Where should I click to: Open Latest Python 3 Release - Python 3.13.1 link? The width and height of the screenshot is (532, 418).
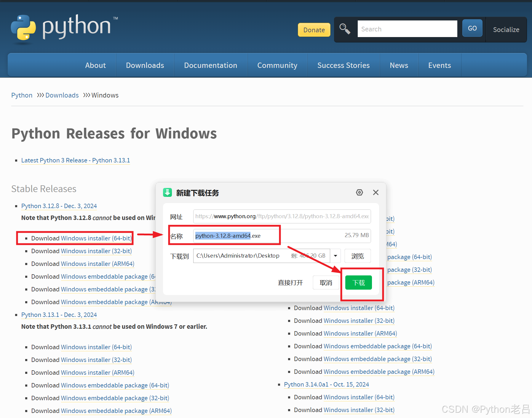(76, 160)
